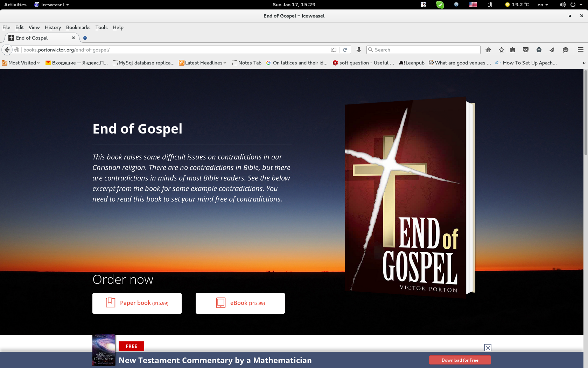Screen dimensions: 588x368
Task: Click the weather 19.2 °C indicator
Action: (517, 5)
